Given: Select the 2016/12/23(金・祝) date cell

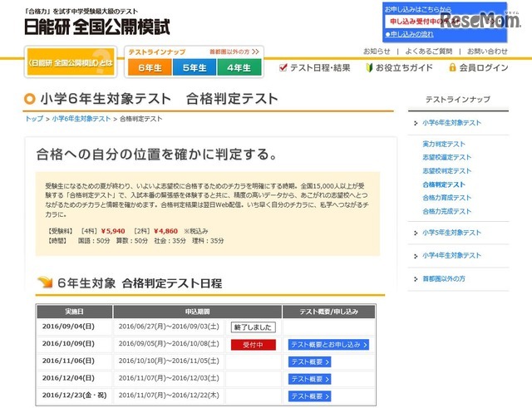Looking at the screenshot, I should [74, 395].
